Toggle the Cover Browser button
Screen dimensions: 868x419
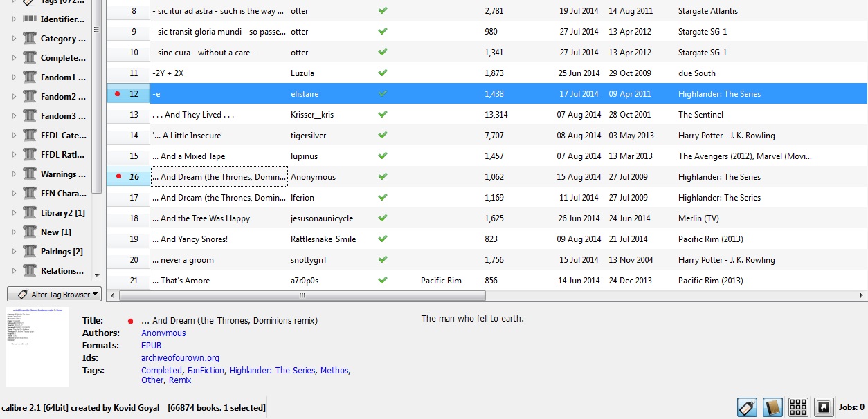(824, 407)
